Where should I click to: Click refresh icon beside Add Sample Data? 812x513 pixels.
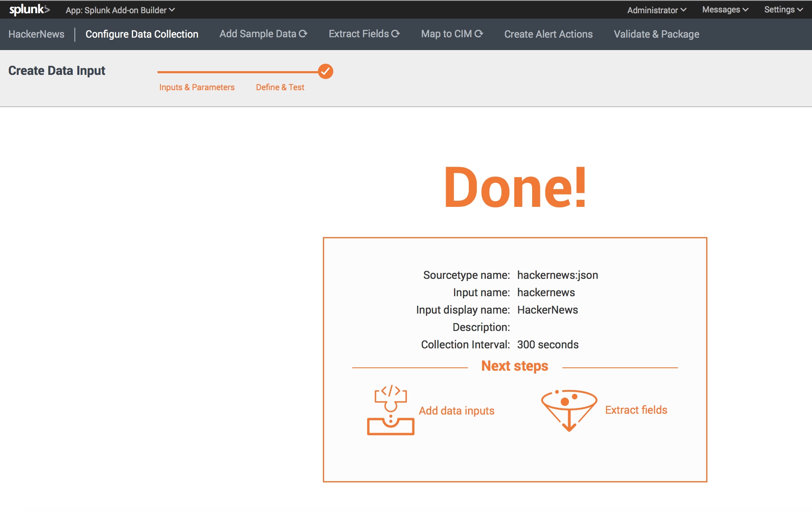click(303, 34)
